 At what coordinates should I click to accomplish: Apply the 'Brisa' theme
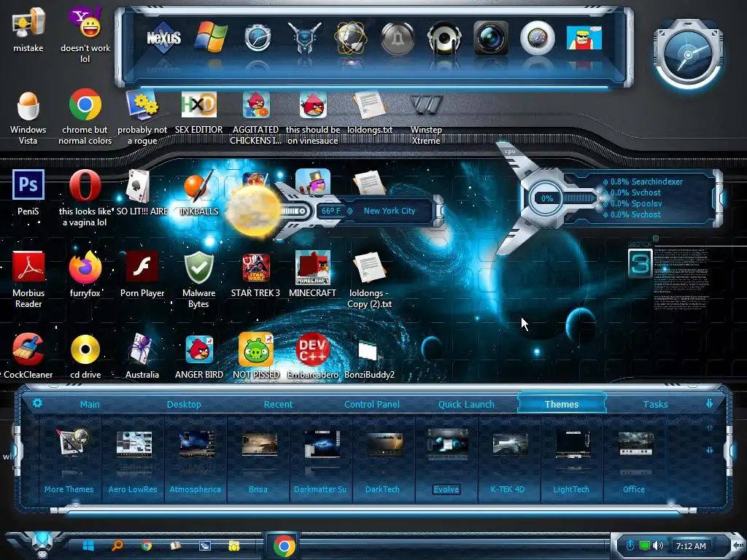(x=258, y=460)
